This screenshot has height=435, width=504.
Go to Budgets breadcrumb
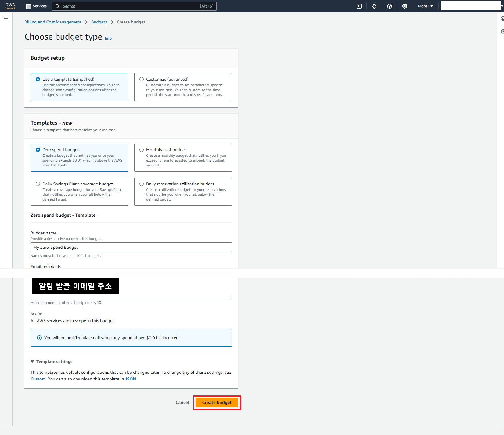pyautogui.click(x=99, y=22)
